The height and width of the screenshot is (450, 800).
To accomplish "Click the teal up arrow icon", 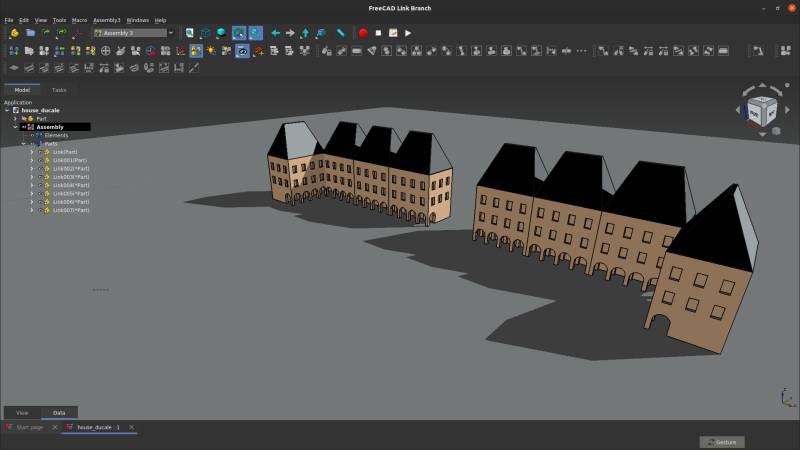I will (305, 33).
